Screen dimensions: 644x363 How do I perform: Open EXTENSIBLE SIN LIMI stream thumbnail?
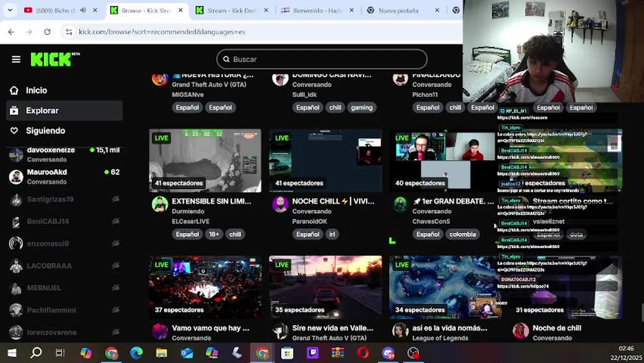(x=205, y=161)
